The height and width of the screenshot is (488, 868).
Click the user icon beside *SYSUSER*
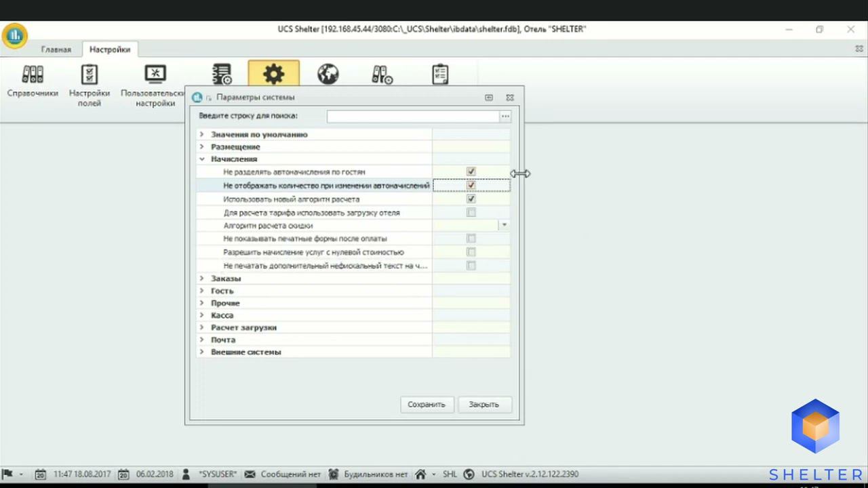coord(186,474)
